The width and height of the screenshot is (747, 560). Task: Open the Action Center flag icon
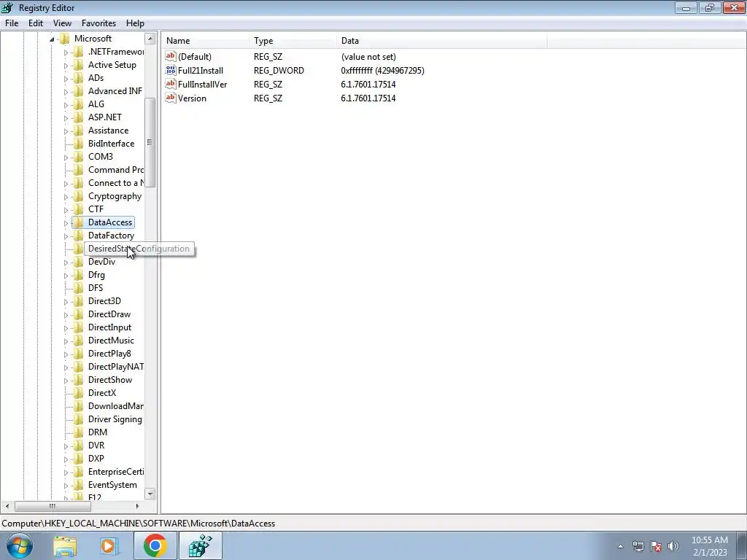(656, 546)
